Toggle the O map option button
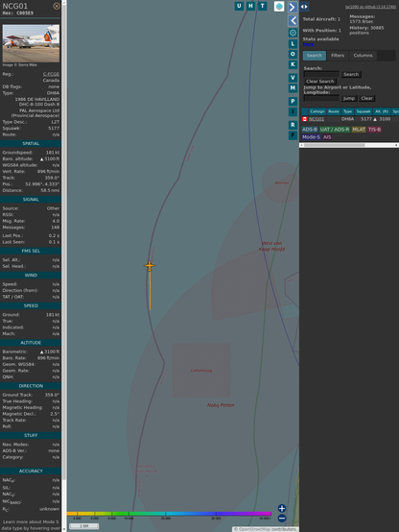The width and height of the screenshot is (399, 532). (x=293, y=54)
